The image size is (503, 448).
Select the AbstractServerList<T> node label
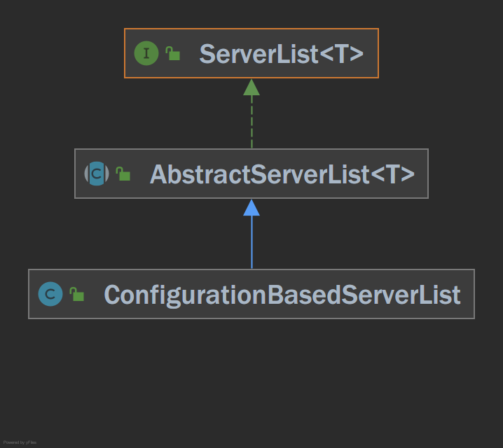pyautogui.click(x=282, y=174)
